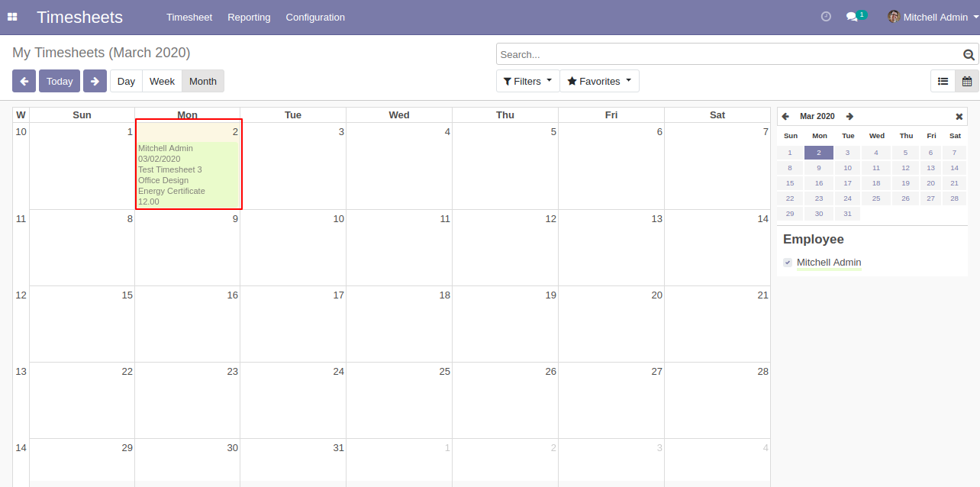Go to next month with right arrow
This screenshot has height=487, width=980.
tap(95, 81)
